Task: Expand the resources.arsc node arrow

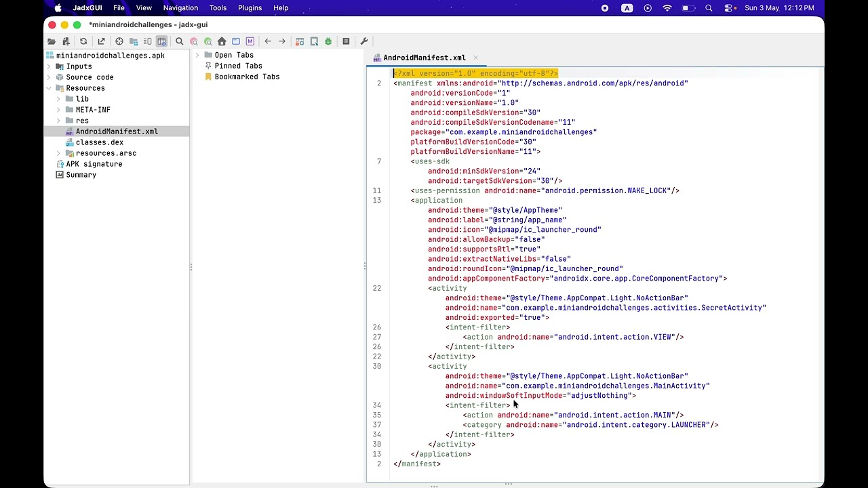Action: 58,153
